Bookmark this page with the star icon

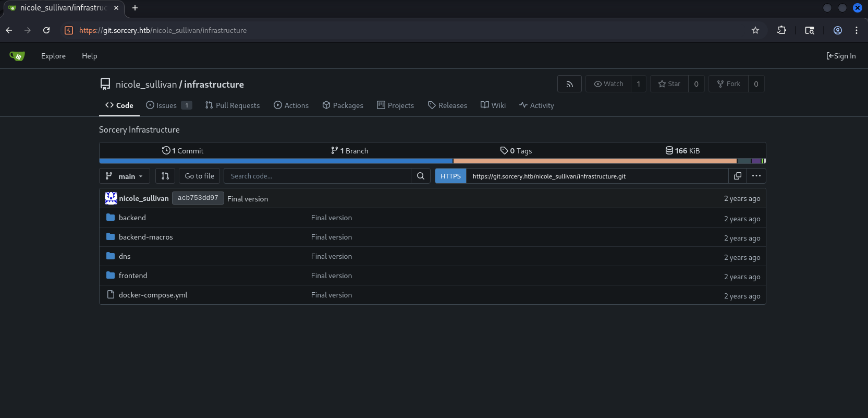tap(755, 30)
